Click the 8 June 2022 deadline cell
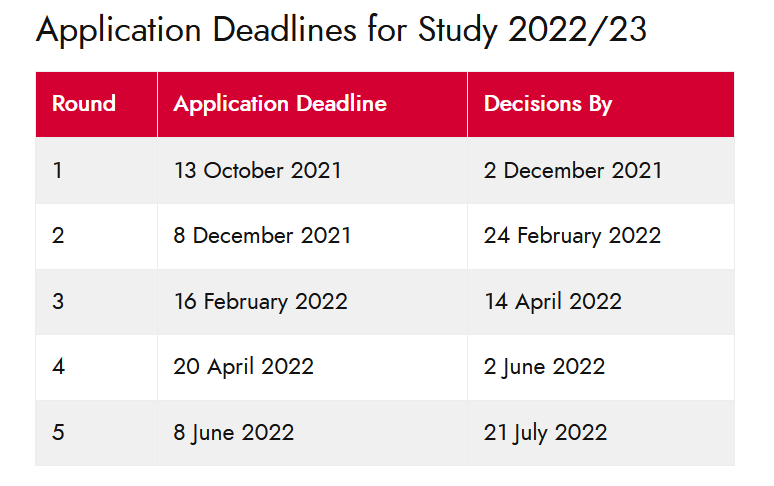Image resolution: width=774 pixels, height=486 pixels. 312,433
